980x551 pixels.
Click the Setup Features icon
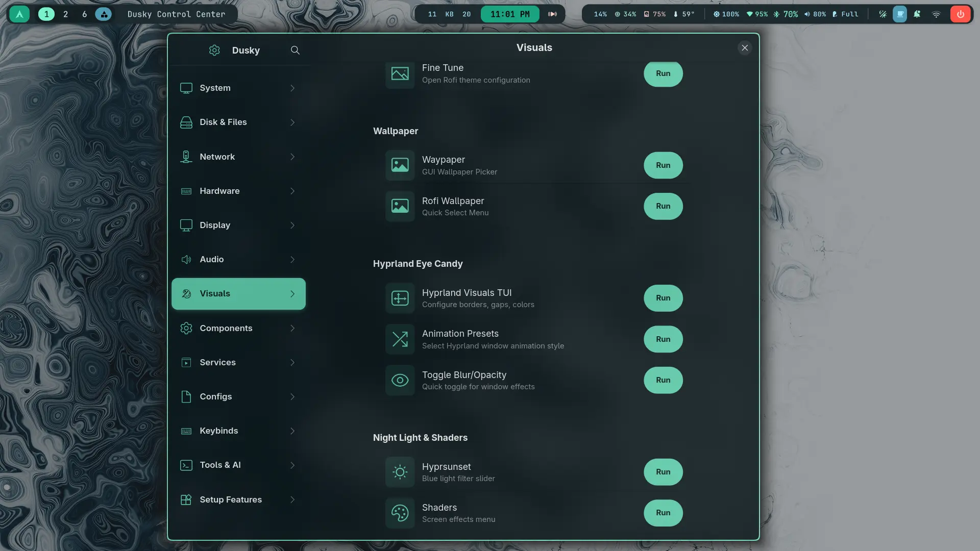[186, 499]
